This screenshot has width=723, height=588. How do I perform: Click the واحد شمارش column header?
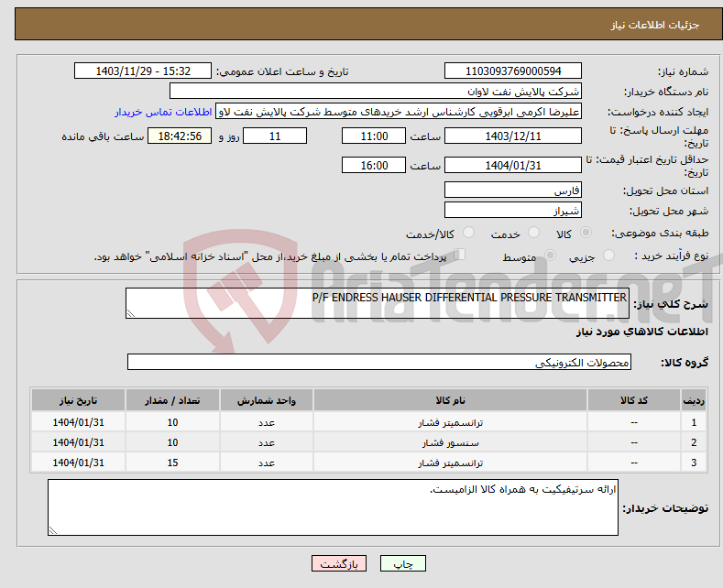(x=267, y=400)
